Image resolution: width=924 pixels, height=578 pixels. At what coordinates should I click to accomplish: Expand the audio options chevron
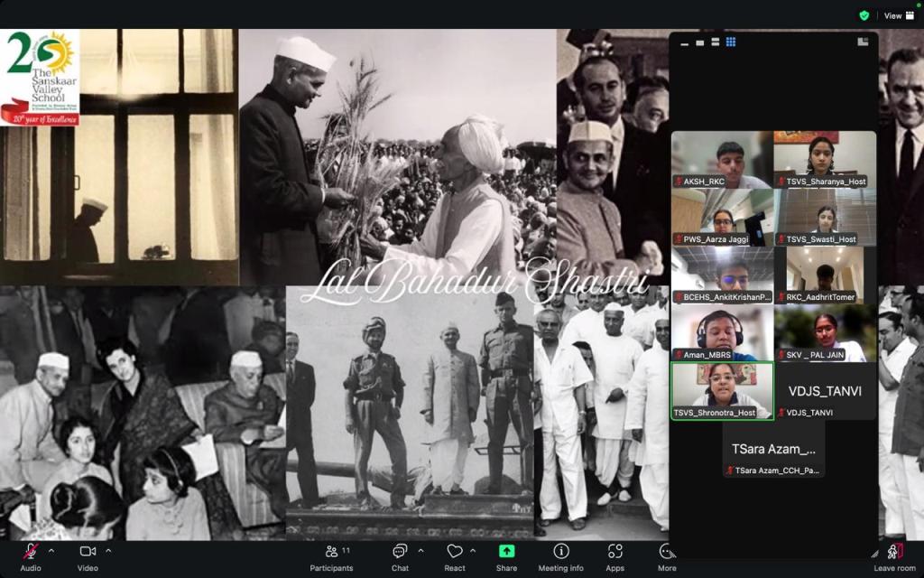coord(51,550)
